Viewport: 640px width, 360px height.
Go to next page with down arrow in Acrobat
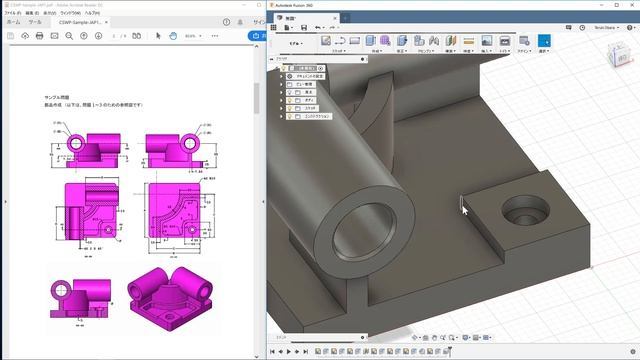[98, 36]
